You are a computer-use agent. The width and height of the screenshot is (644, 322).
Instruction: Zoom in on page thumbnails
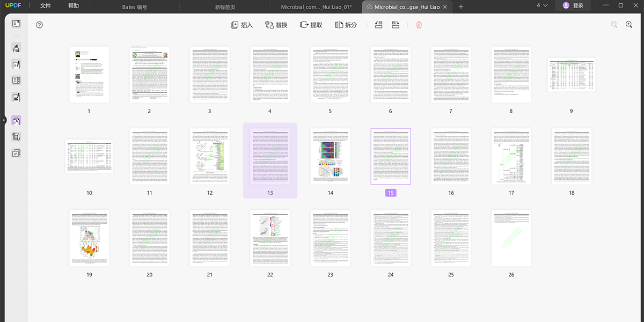tap(629, 25)
